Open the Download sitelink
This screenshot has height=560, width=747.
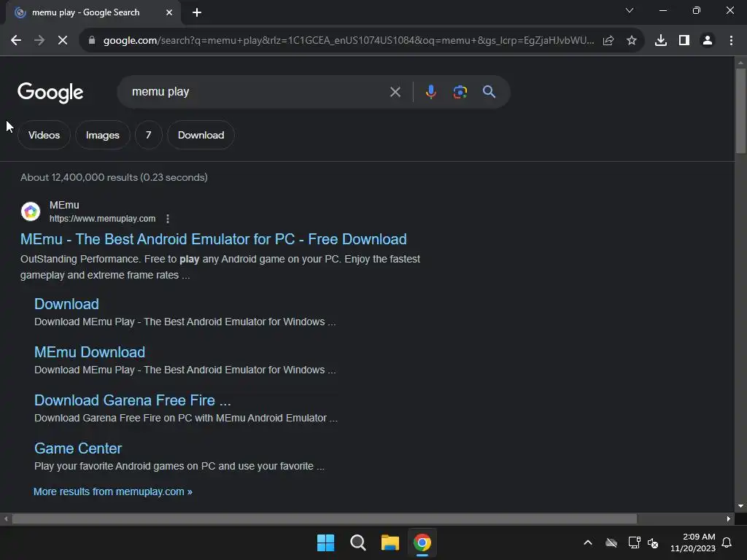tap(66, 304)
